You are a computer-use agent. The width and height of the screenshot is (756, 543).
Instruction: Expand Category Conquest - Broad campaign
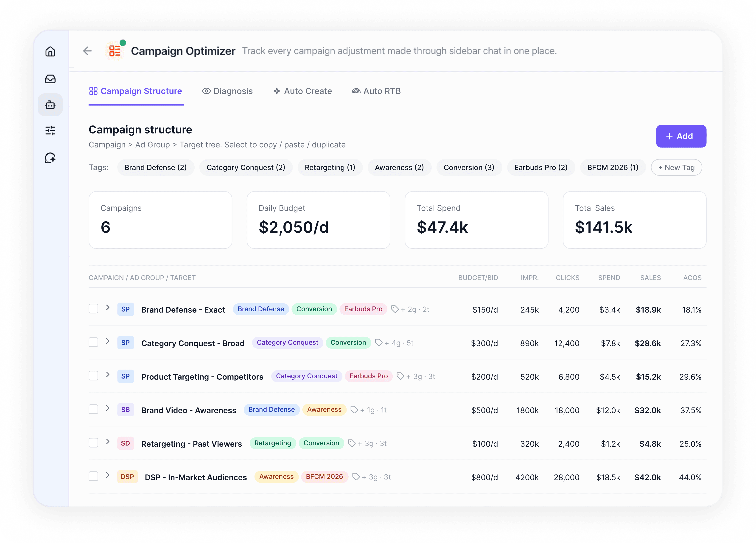pos(108,341)
